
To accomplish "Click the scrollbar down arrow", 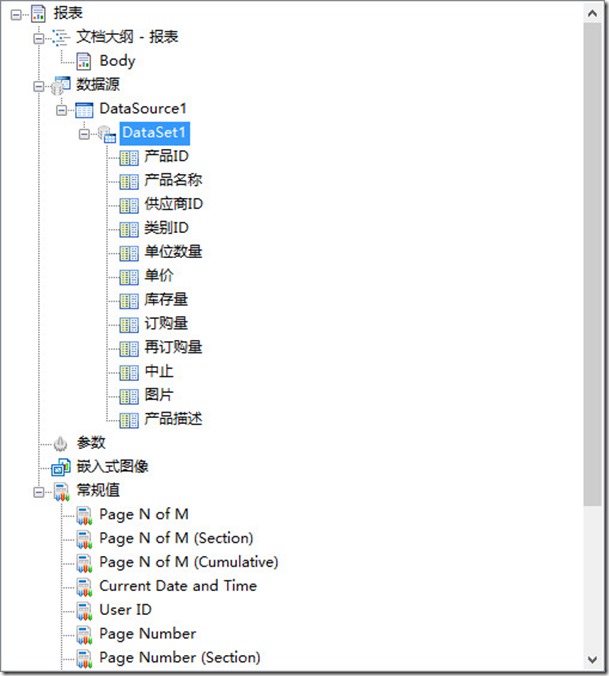I will point(593,660).
